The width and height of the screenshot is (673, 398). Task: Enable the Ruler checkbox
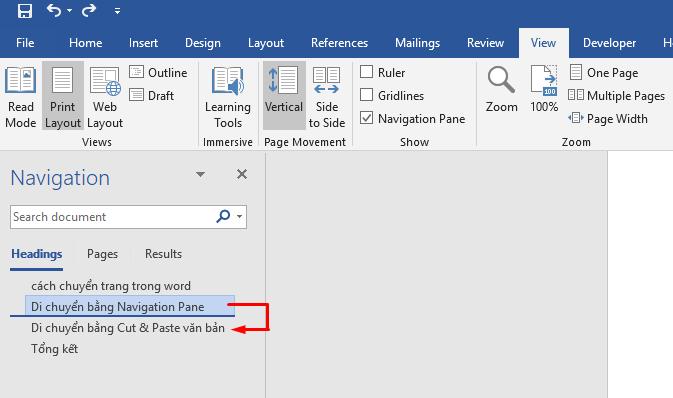366,72
